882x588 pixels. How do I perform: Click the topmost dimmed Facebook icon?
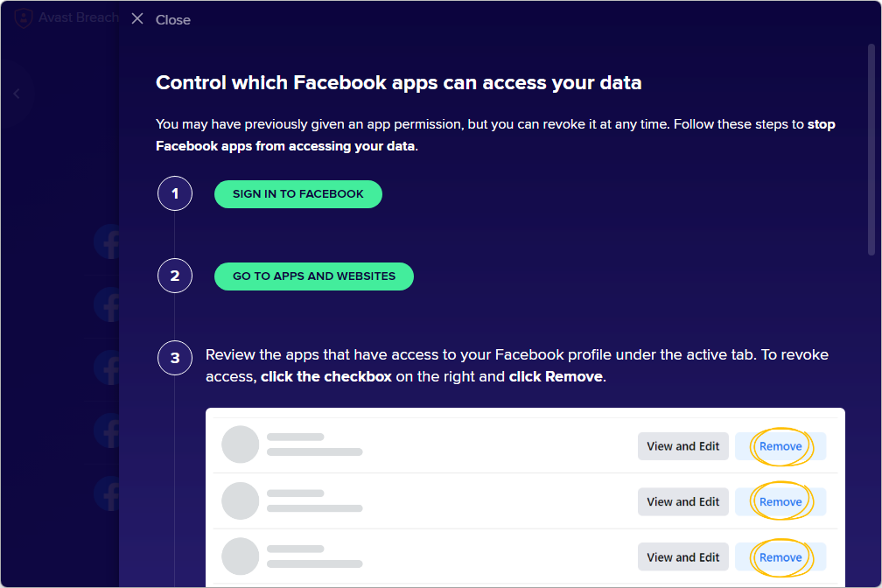pyautogui.click(x=108, y=242)
